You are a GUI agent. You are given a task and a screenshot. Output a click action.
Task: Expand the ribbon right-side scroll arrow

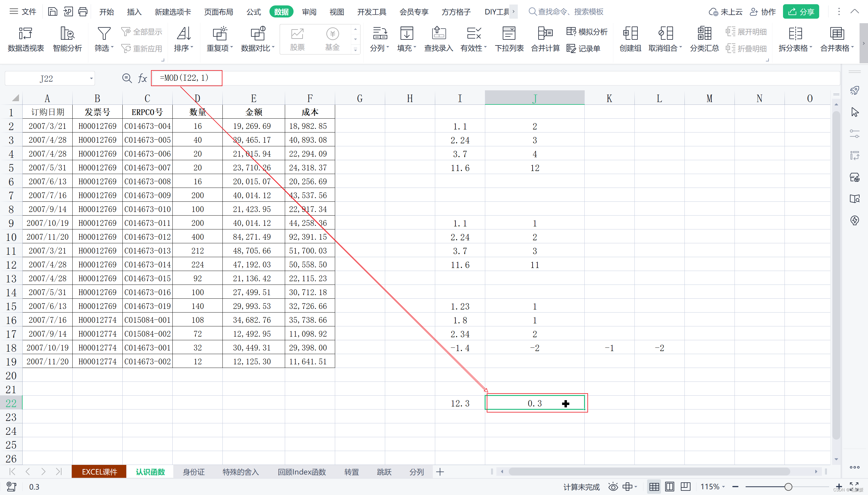(863, 43)
